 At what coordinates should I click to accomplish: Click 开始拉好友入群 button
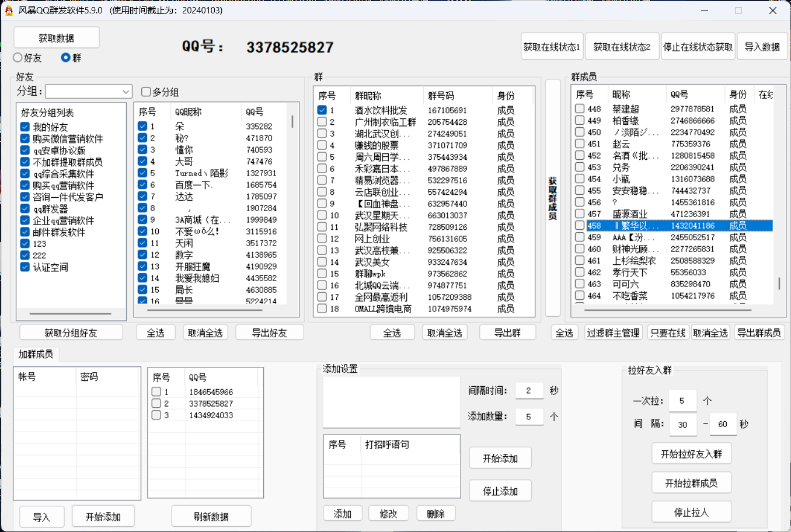(691, 454)
